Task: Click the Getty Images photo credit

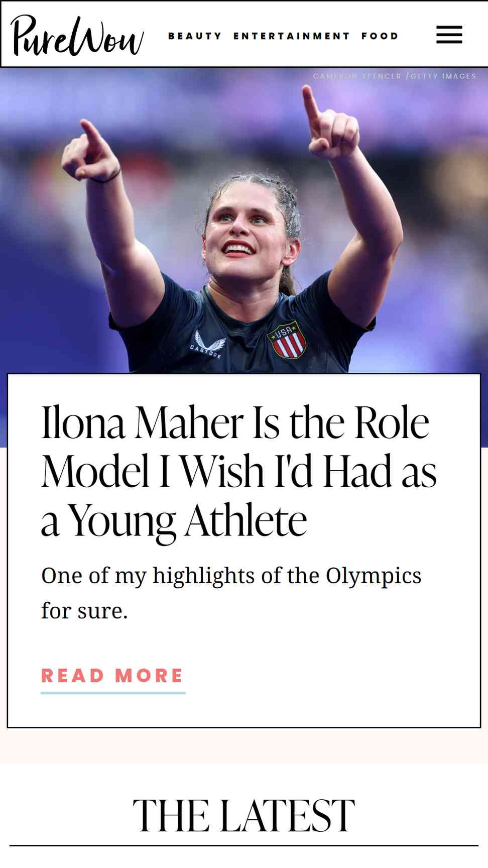Action: click(x=443, y=76)
